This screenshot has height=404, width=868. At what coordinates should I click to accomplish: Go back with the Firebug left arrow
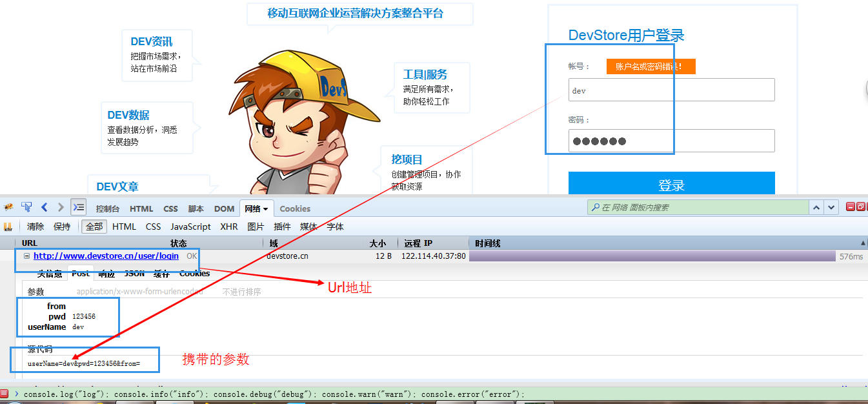[x=45, y=208]
